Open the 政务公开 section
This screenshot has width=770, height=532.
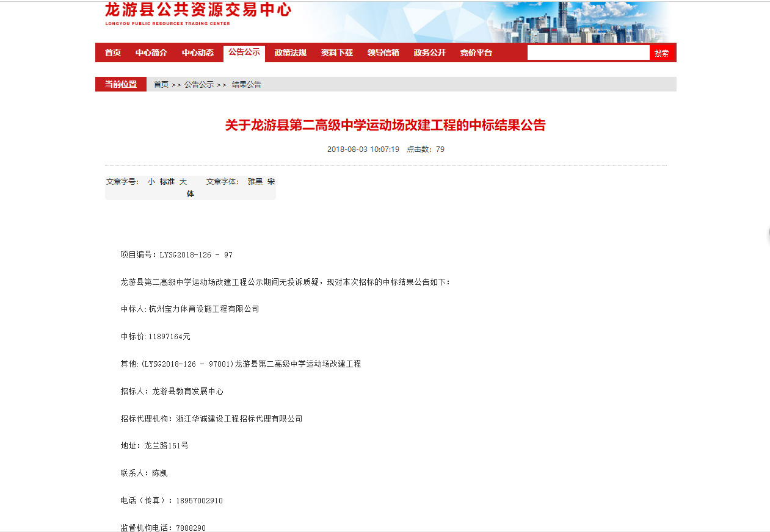tap(429, 52)
